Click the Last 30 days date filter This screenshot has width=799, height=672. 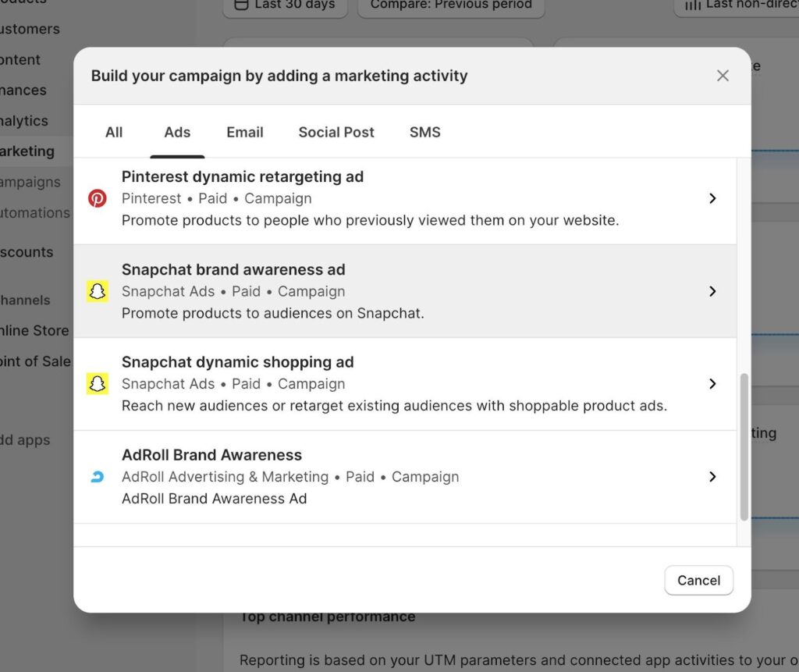click(285, 5)
